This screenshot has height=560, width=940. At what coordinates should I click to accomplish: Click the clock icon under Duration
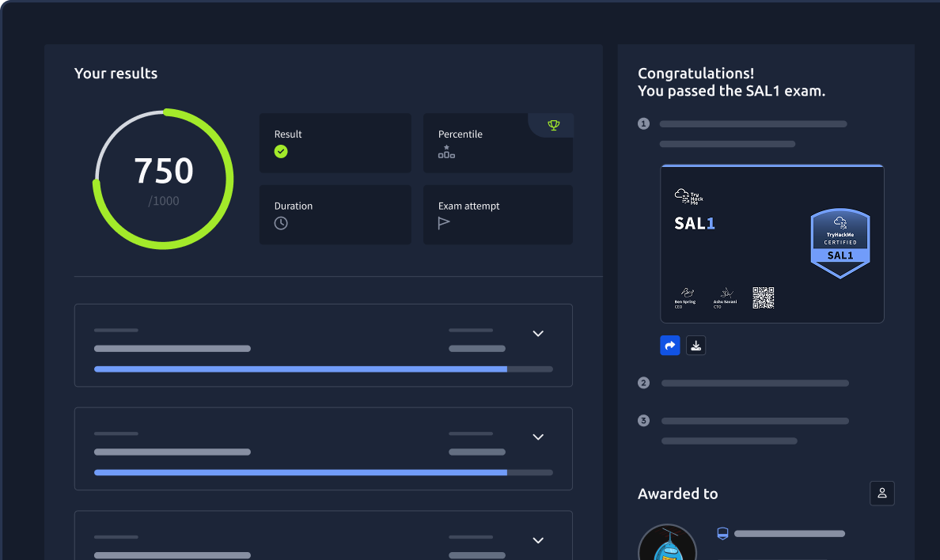pyautogui.click(x=281, y=223)
